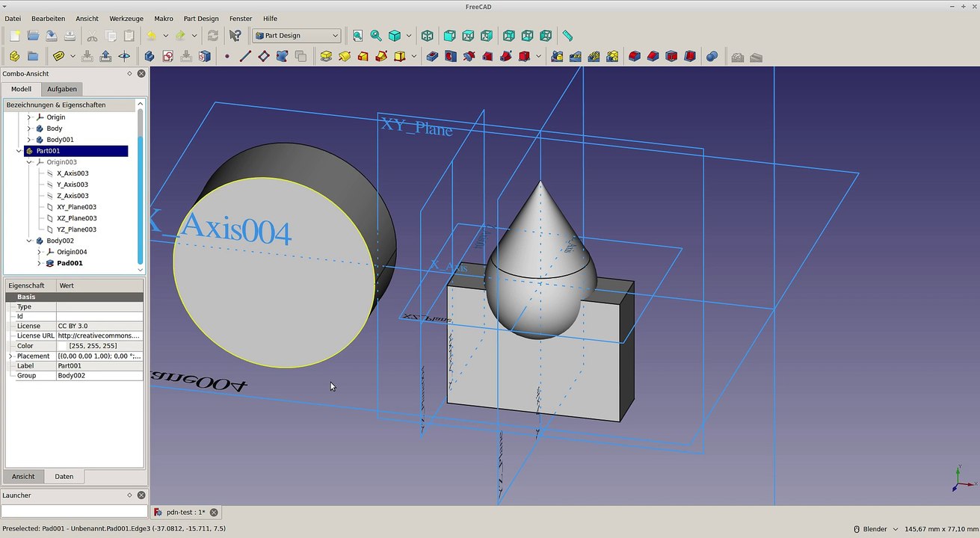The height and width of the screenshot is (538, 980).
Task: Select XY_Plane003 in the tree
Action: click(x=76, y=207)
